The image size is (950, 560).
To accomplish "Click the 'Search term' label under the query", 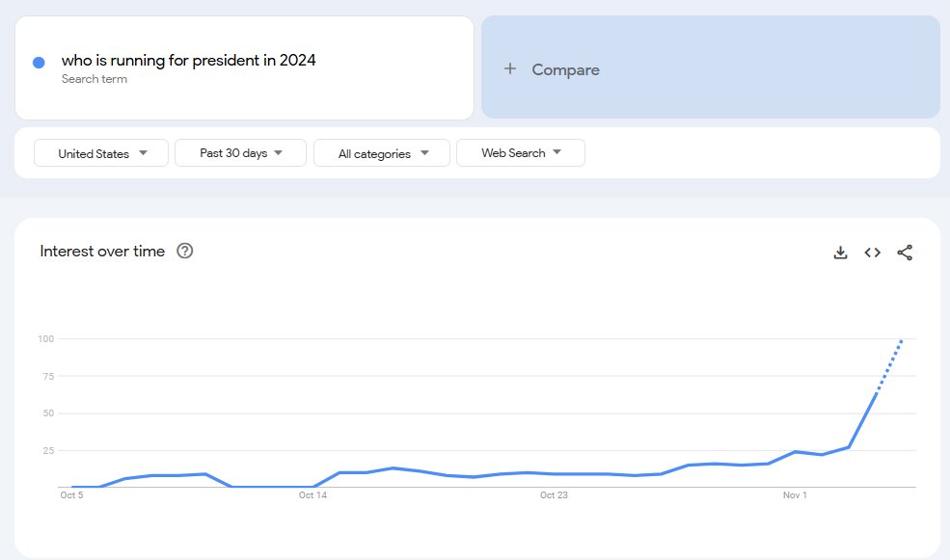I will click(95, 79).
